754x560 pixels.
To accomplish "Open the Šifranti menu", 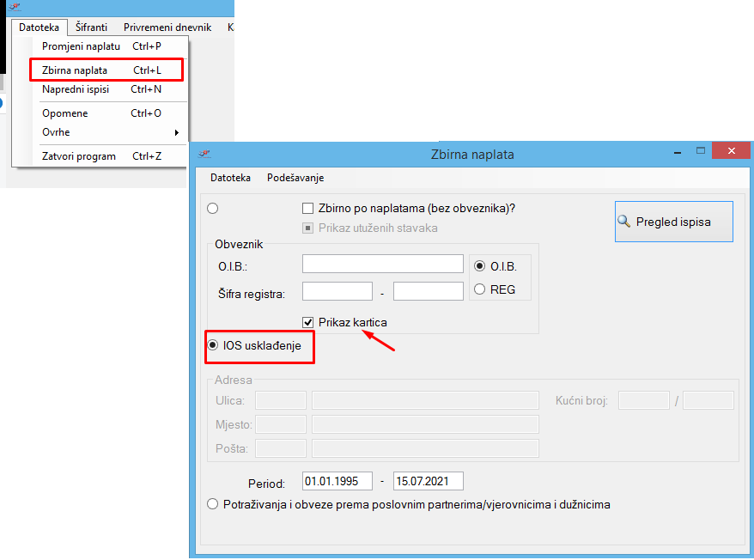I will pos(91,27).
